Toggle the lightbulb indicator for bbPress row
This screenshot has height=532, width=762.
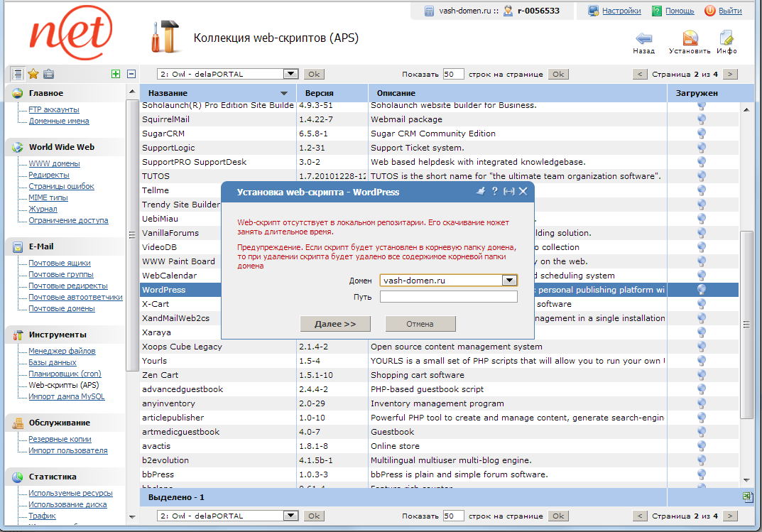pyautogui.click(x=702, y=474)
